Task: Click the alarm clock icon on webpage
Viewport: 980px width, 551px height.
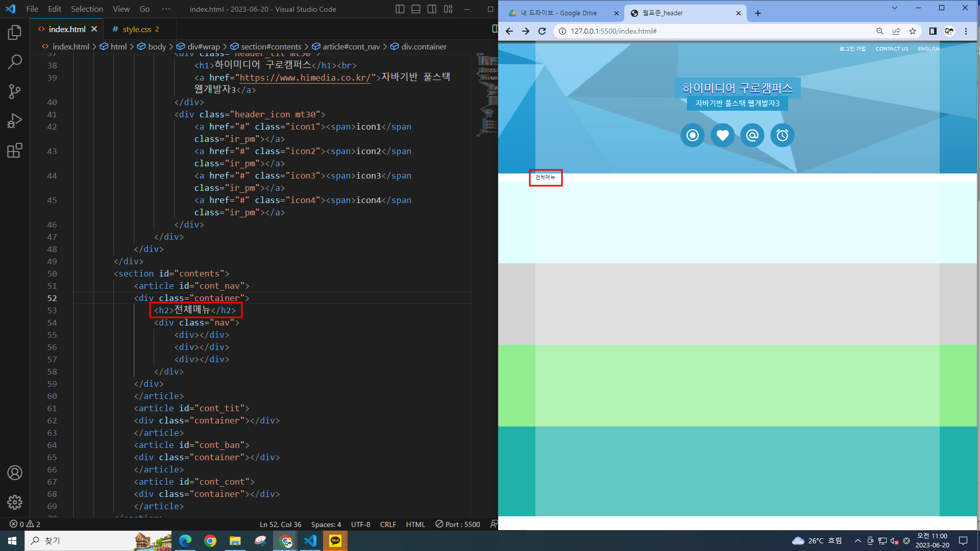Action: tap(782, 135)
